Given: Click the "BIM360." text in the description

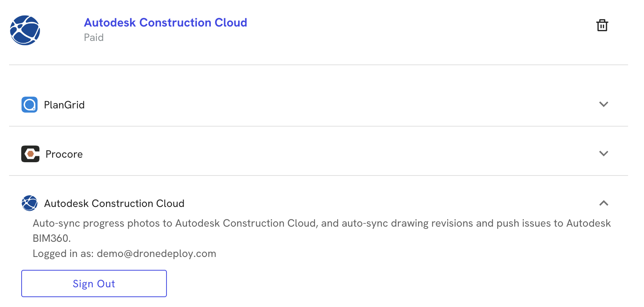Looking at the screenshot, I should point(52,238).
